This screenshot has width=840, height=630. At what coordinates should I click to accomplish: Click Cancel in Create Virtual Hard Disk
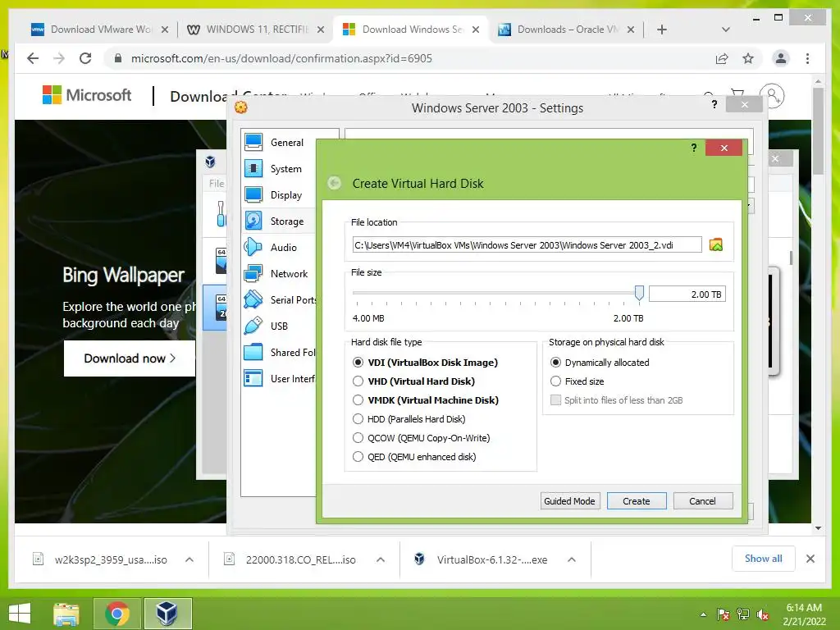pos(702,501)
